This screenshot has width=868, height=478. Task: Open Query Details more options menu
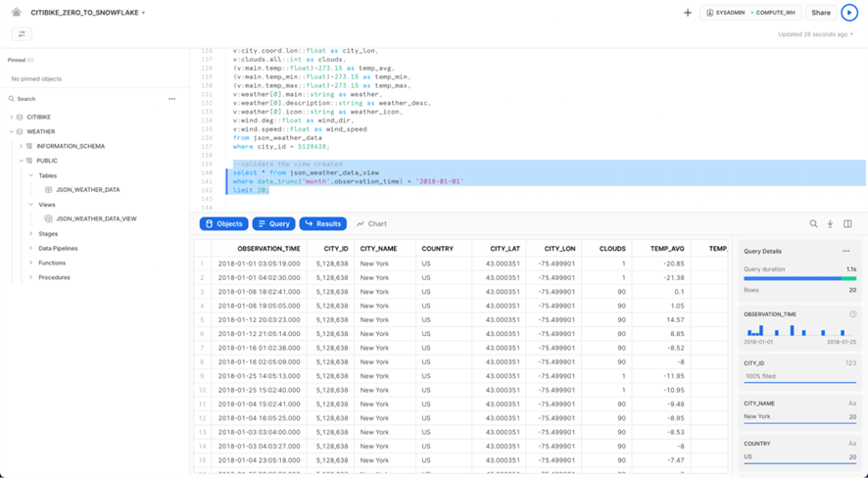click(846, 251)
